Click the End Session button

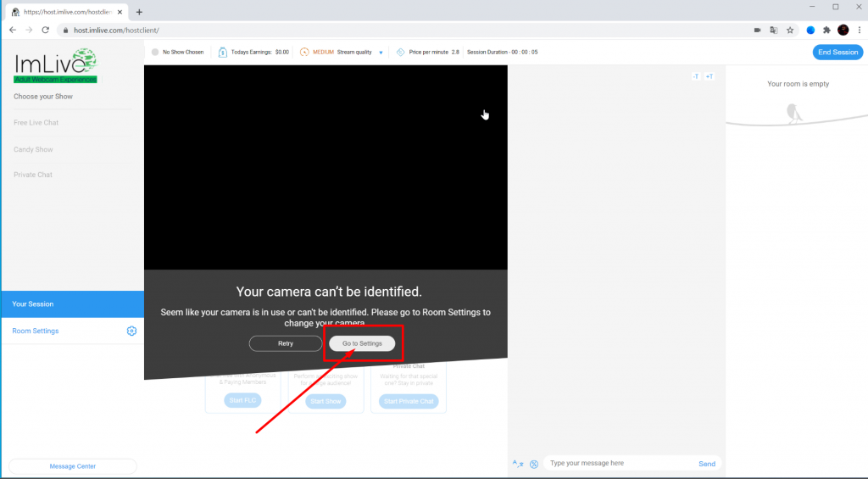pos(837,52)
